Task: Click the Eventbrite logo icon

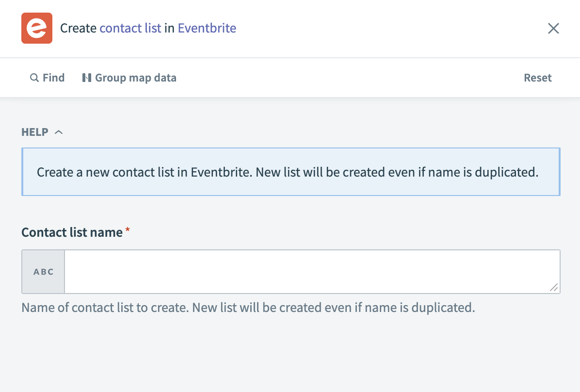Action: 37,28
